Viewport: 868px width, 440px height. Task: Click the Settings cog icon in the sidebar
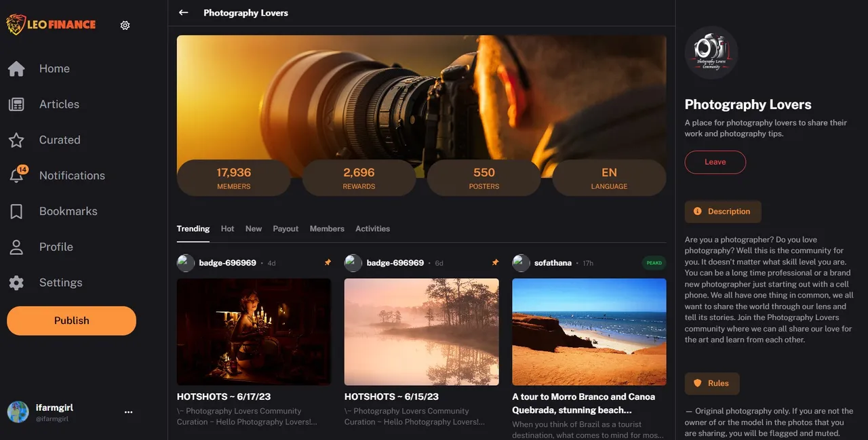click(16, 283)
